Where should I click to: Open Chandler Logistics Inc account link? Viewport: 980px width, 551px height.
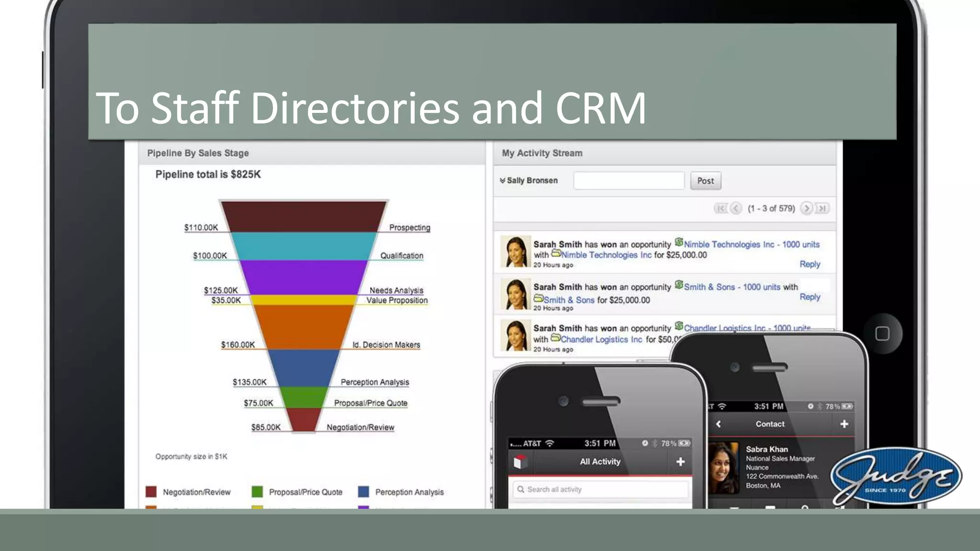click(601, 339)
